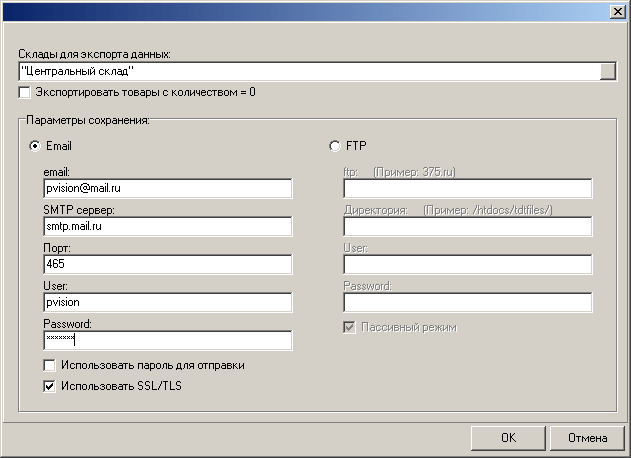Click the FTP User field
Image resolution: width=631 pixels, height=458 pixels.
(x=467, y=264)
